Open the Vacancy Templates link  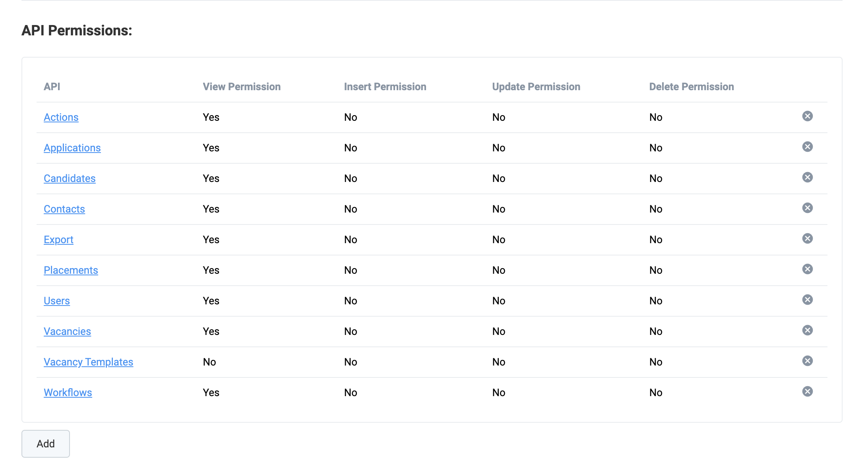coord(88,362)
